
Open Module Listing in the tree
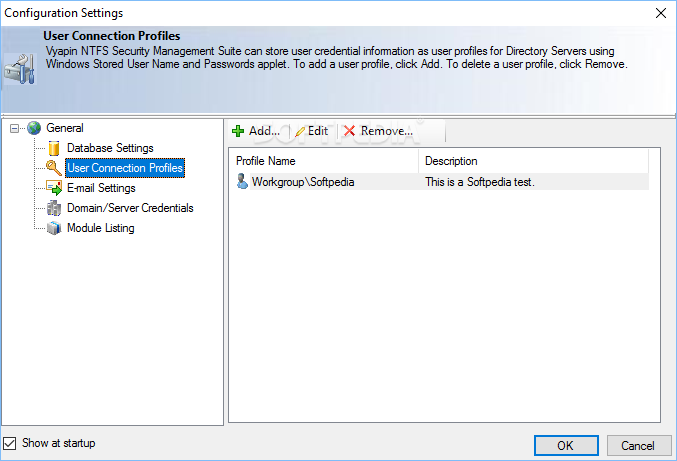tap(100, 228)
